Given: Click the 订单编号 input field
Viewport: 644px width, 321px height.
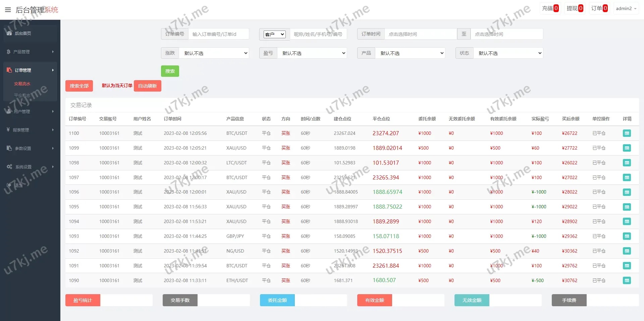Looking at the screenshot, I should [218, 34].
